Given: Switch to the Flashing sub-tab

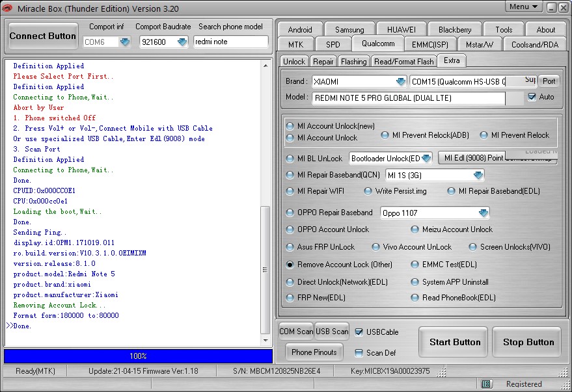Looking at the screenshot, I should (x=354, y=61).
